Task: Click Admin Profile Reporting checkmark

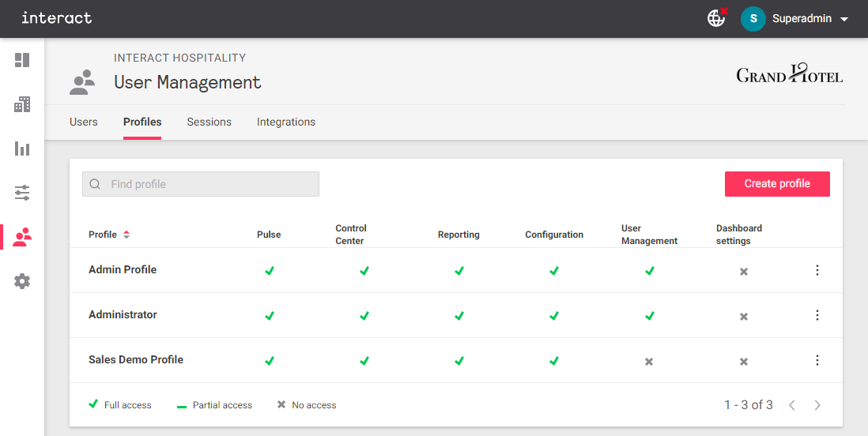Action: 459,271
